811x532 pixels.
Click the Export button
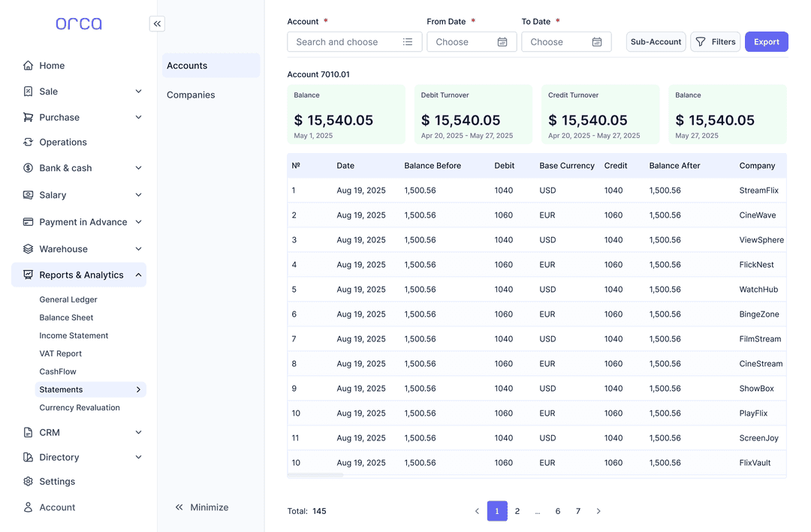click(x=766, y=41)
